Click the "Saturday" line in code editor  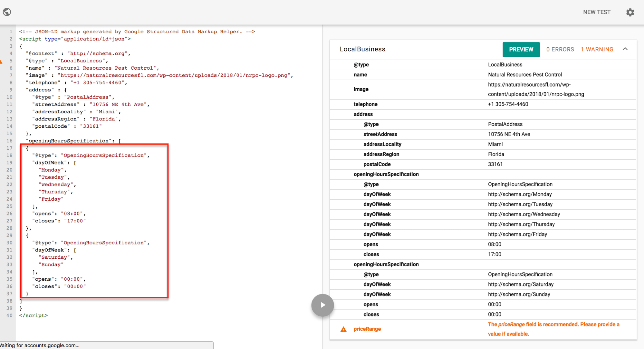56,257
